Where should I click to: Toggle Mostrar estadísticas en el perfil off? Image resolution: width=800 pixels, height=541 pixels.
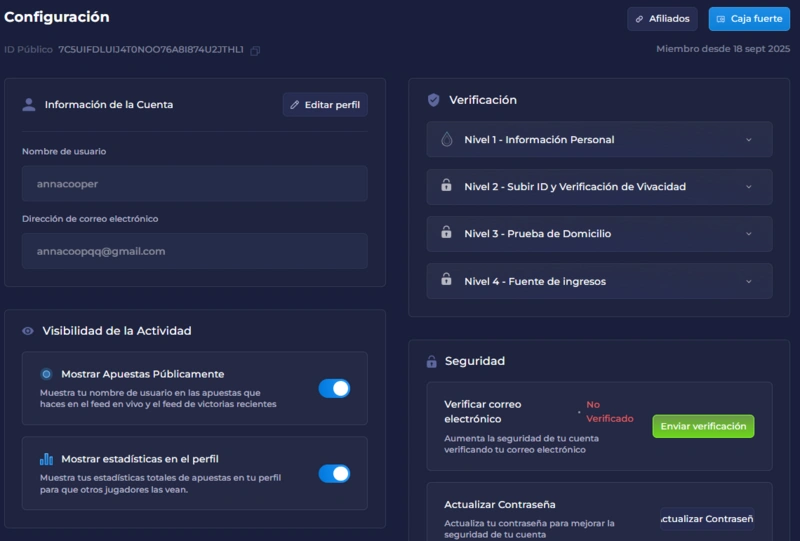pos(334,473)
